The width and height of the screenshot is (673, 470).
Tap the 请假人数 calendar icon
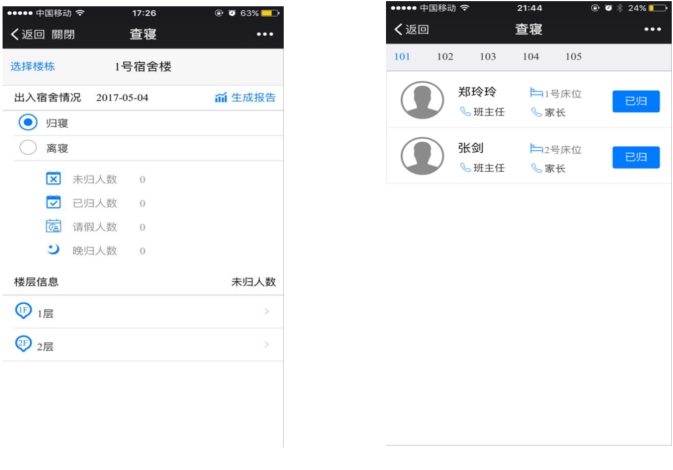click(x=53, y=227)
